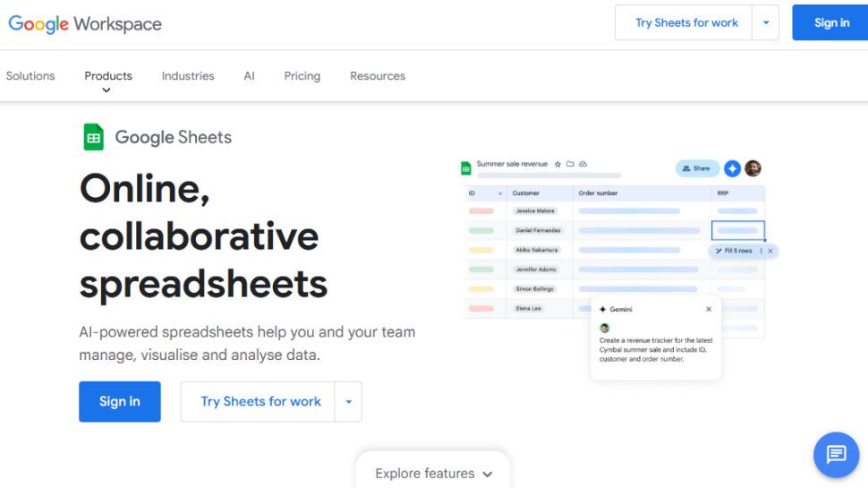Expand the Products menu chevron
Screen dimensions: 868x488
107,90
